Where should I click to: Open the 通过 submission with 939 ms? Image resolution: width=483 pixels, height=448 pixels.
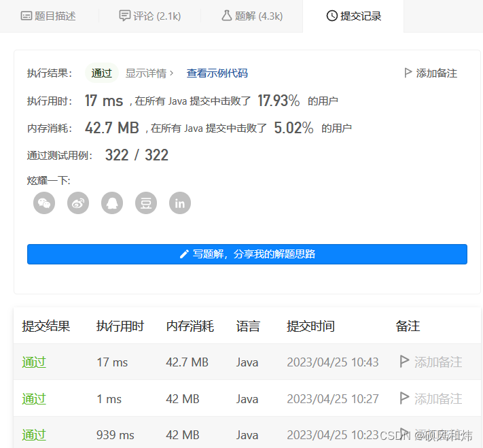[x=34, y=434]
